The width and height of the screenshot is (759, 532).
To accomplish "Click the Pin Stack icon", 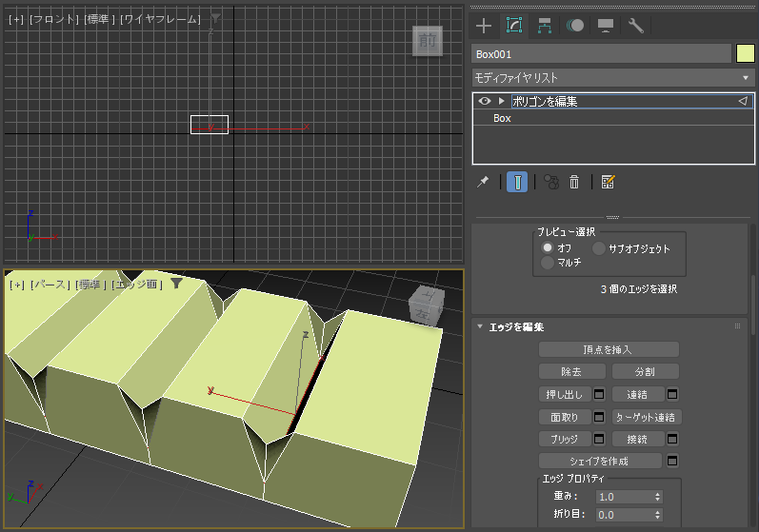I will pos(483,182).
